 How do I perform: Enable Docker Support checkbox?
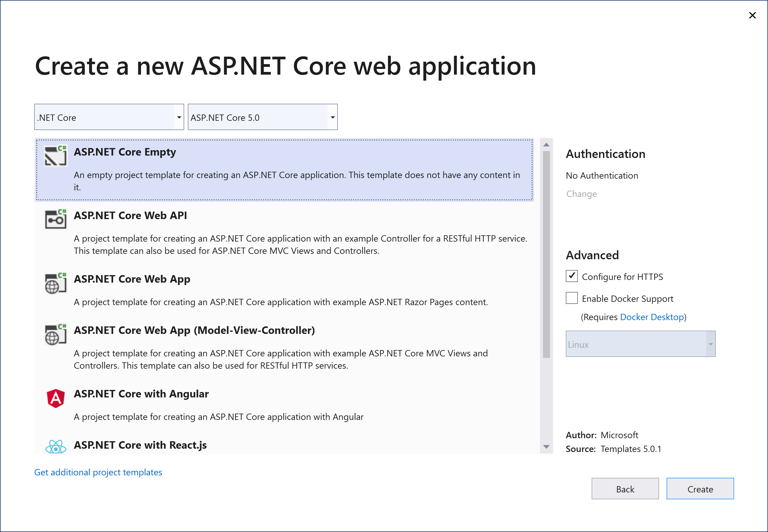[x=571, y=298]
